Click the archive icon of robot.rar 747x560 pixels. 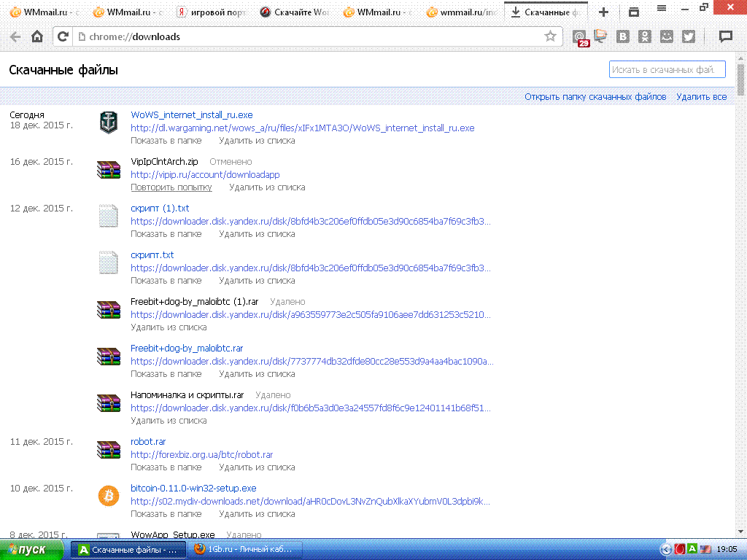pyautogui.click(x=109, y=449)
